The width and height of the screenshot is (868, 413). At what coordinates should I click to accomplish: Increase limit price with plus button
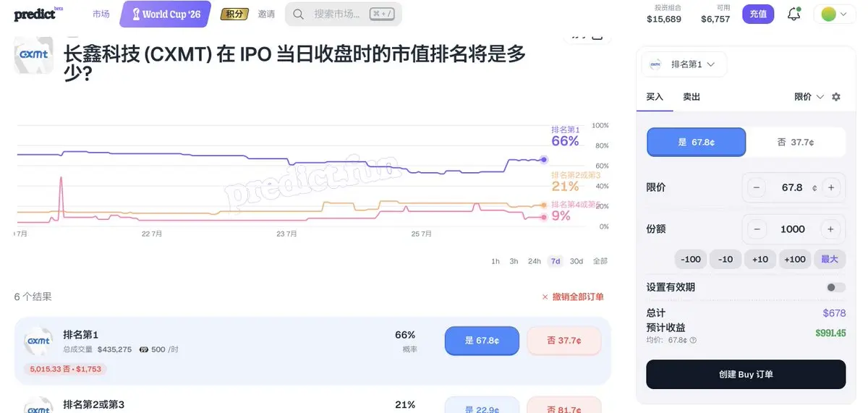(830, 187)
